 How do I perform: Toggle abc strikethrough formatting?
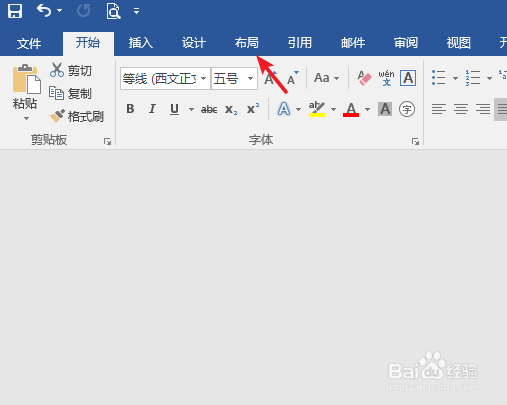[209, 109]
